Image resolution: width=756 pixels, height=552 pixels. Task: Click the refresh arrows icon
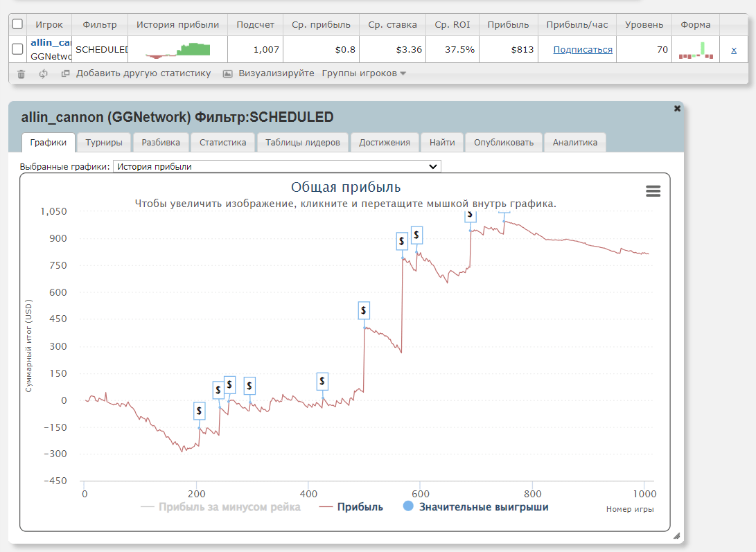43,73
